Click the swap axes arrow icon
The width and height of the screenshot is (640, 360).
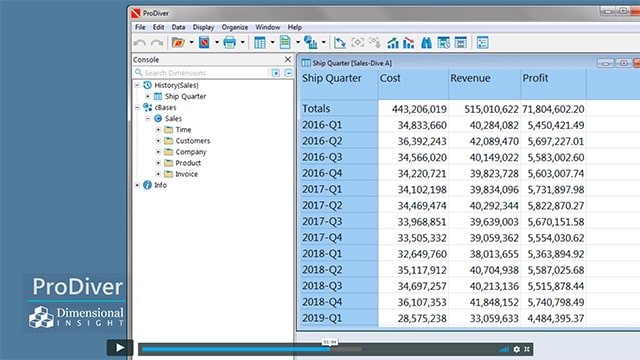(340, 42)
